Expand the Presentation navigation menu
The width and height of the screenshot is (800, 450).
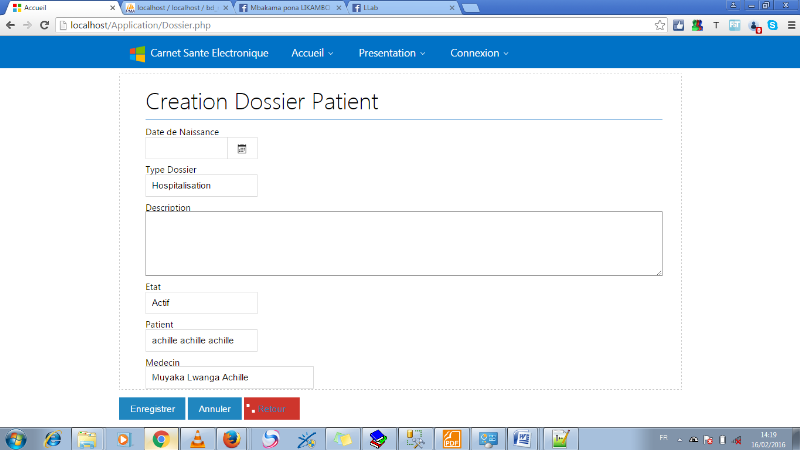tap(392, 53)
